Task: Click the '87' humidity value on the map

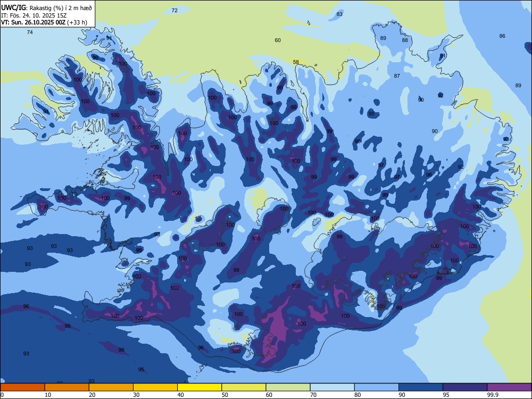Action: tap(397, 76)
